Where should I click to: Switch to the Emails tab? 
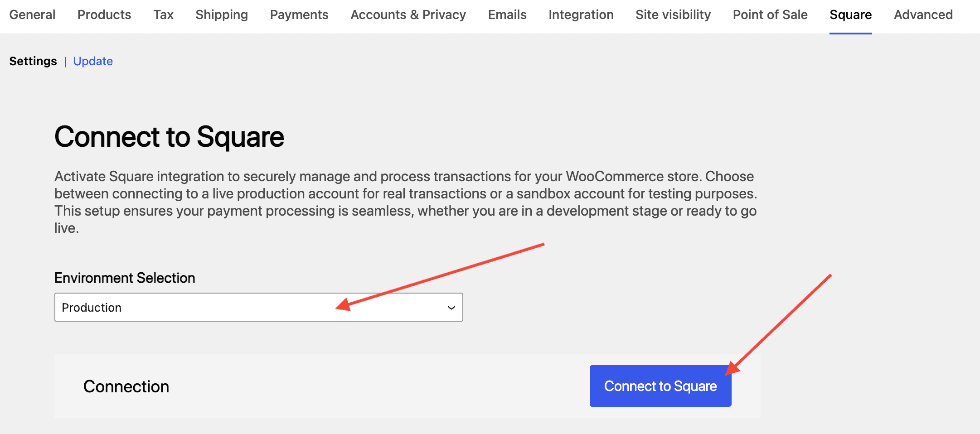(x=507, y=15)
